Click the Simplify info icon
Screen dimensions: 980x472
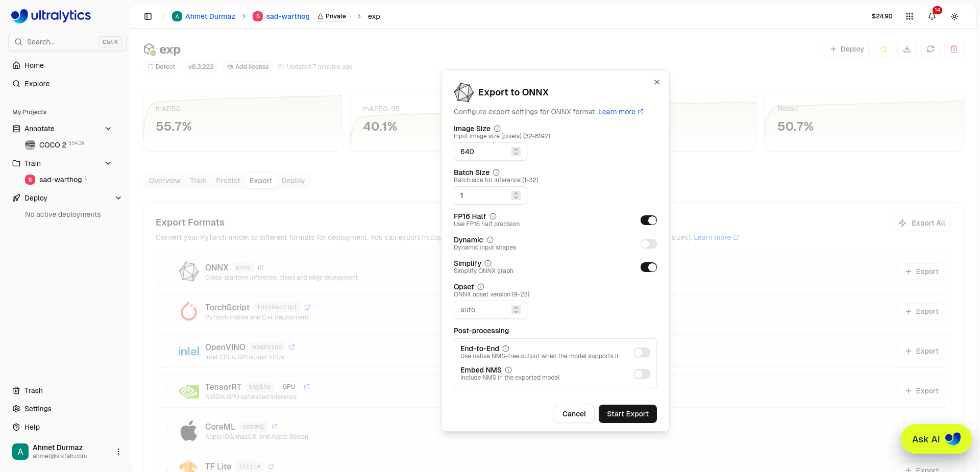pos(488,263)
